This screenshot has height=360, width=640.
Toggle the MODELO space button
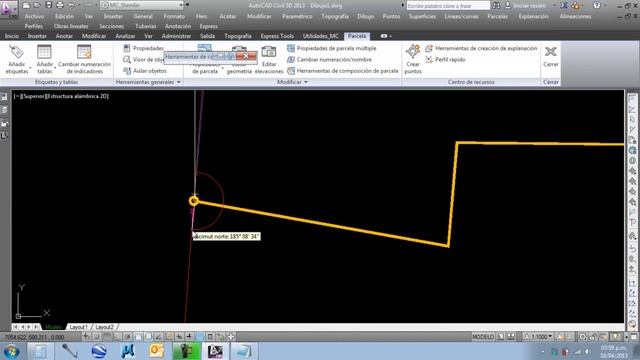coord(483,337)
